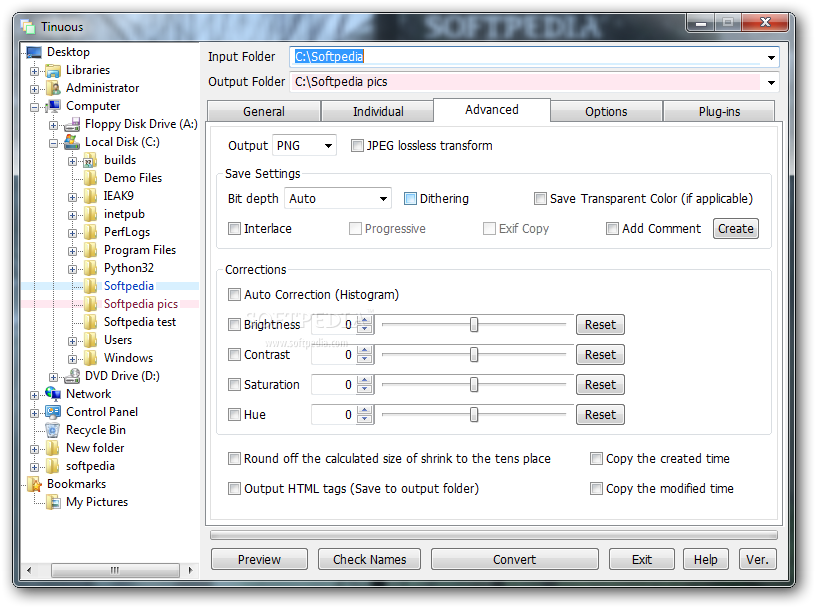Enable Output HTML tags checkbox
This screenshot has width=816, height=608.
234,489
